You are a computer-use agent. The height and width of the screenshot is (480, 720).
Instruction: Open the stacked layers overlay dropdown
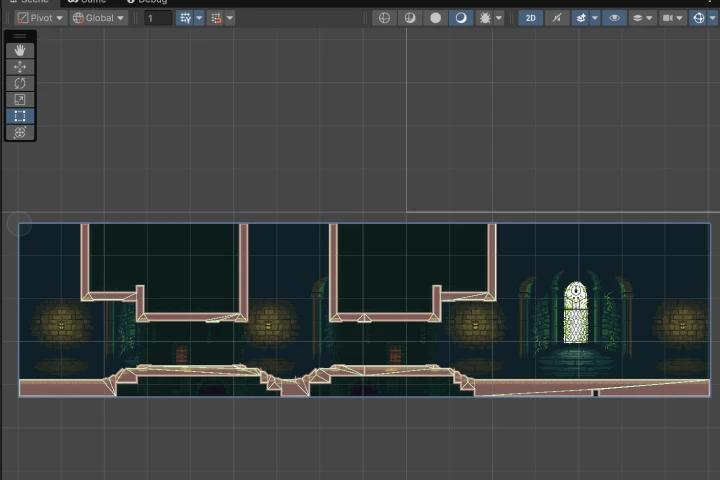[642, 18]
